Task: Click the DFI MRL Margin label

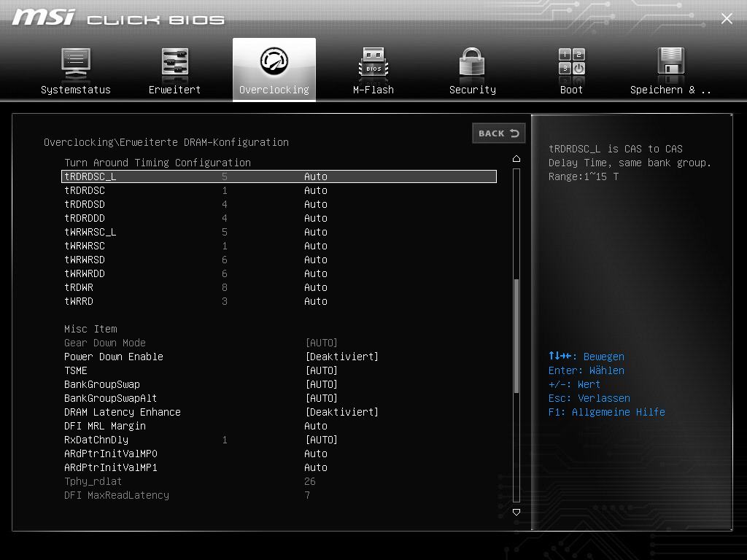Action: point(105,426)
